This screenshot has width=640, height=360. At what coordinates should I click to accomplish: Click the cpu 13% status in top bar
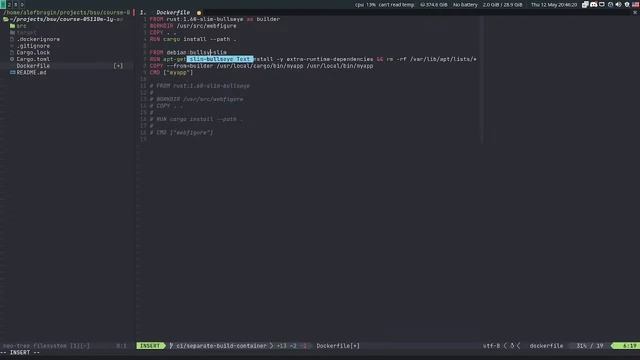pyautogui.click(x=365, y=5)
